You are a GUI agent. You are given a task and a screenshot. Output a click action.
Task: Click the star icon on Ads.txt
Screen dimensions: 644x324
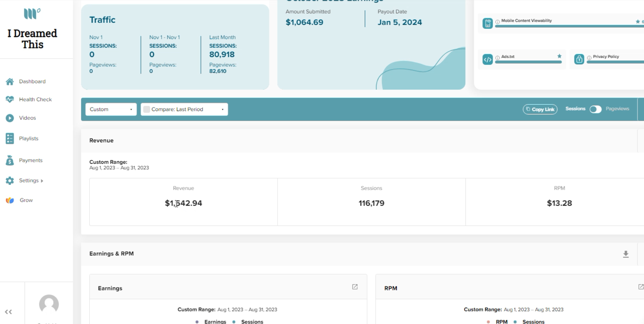pyautogui.click(x=559, y=56)
